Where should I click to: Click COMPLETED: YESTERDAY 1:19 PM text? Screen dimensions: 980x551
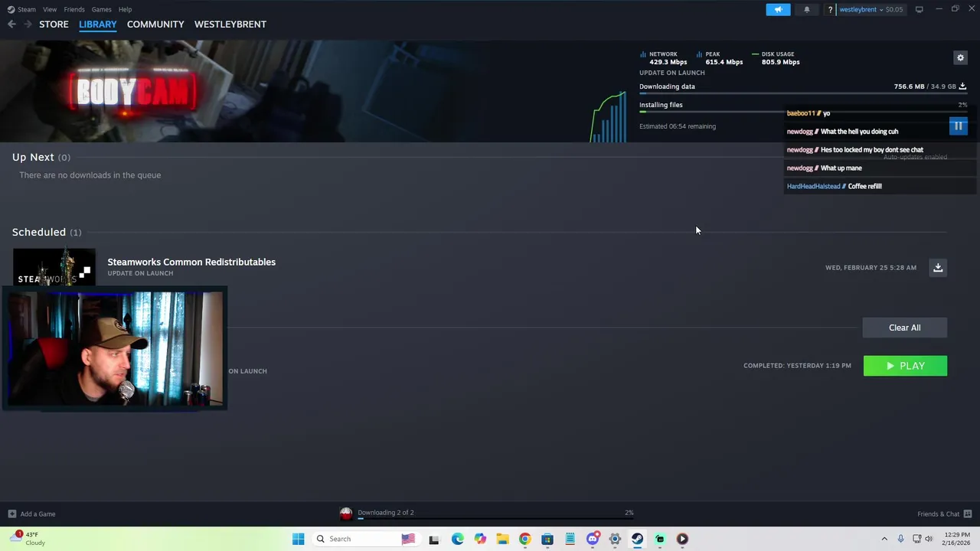point(797,366)
